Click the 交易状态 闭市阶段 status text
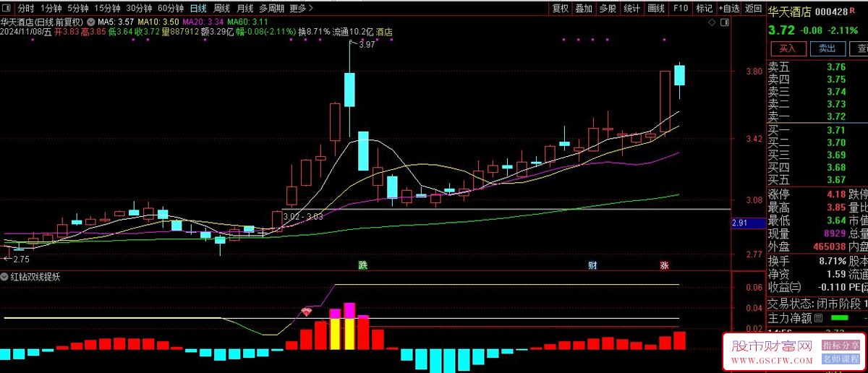Viewport: 868px width, 373px height. pyautogui.click(x=815, y=304)
